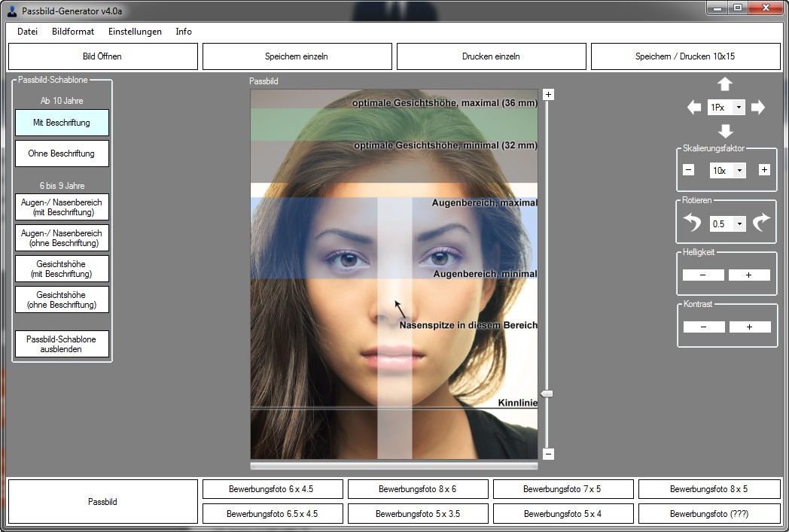The image size is (789, 532).
Task: Click Bild Öffnen to load a photo
Action: click(102, 56)
